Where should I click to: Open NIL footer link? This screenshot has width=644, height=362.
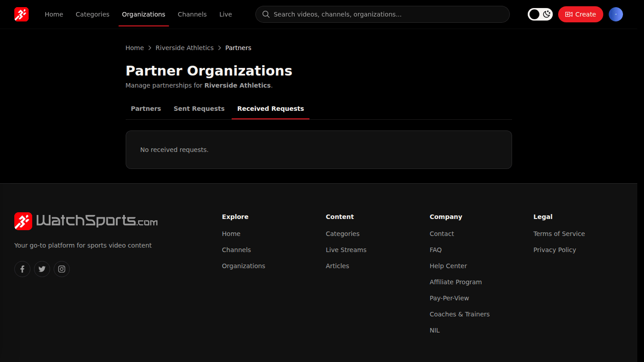[x=435, y=330]
